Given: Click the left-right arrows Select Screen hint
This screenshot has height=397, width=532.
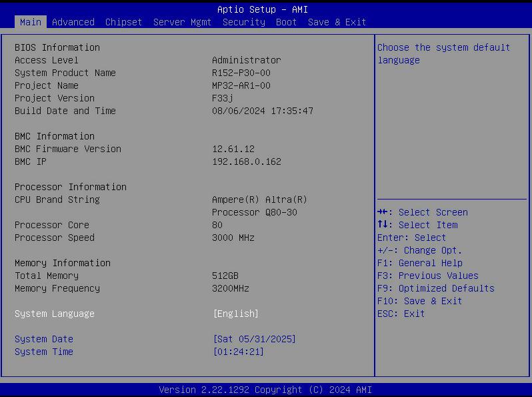Looking at the screenshot, I should coord(423,212).
